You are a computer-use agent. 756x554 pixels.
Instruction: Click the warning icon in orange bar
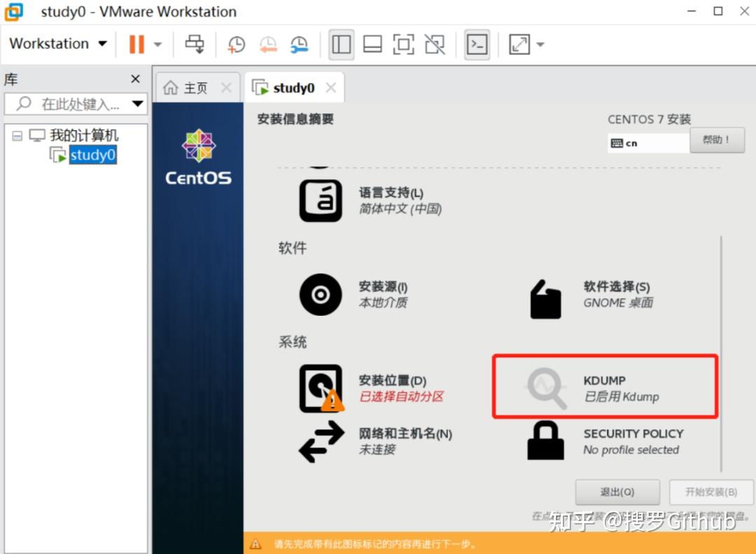tap(255, 544)
